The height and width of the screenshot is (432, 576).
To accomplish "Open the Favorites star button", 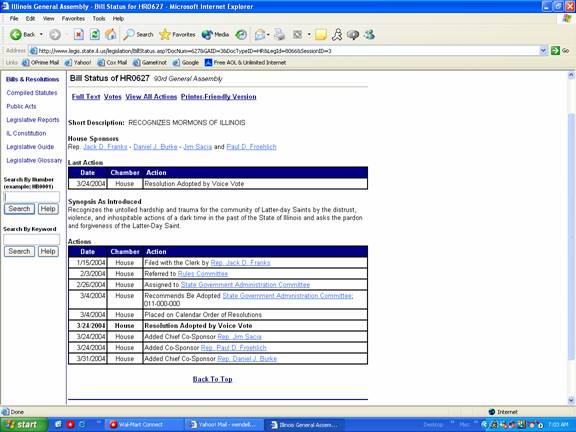I will pos(177,35).
